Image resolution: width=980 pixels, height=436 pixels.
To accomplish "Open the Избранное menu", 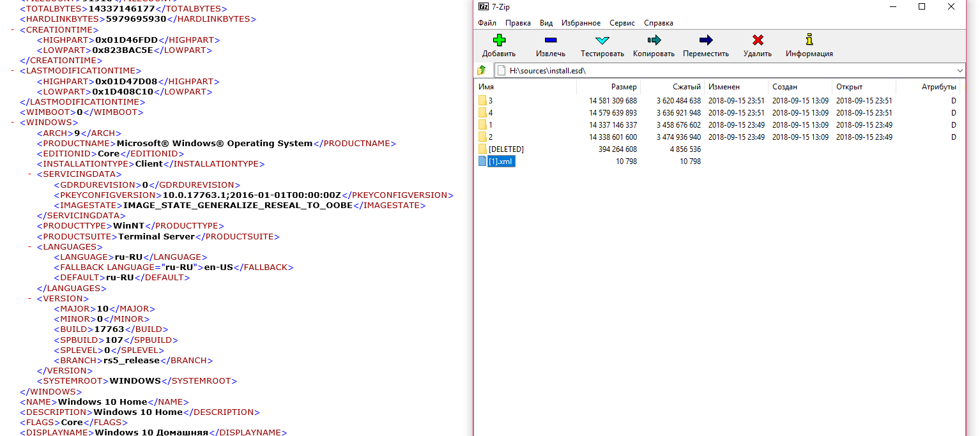I will coord(581,23).
